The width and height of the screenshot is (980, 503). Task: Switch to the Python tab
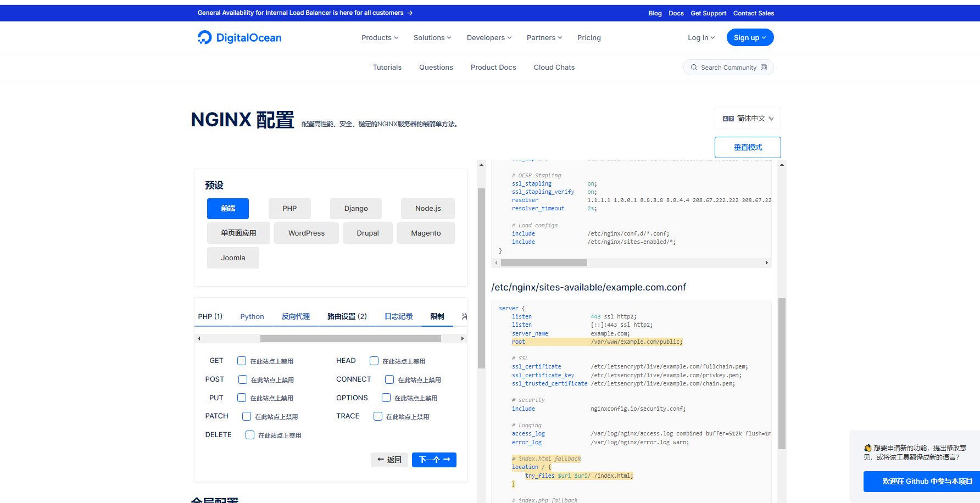pos(252,316)
